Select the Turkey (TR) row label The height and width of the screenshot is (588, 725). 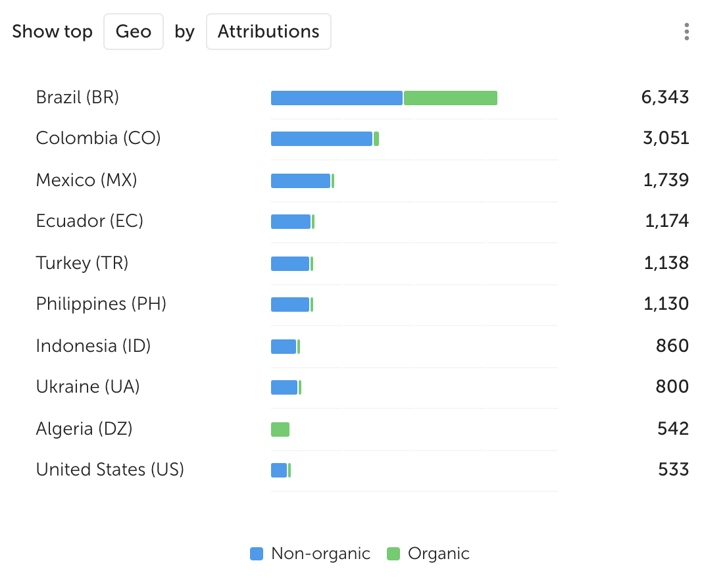click(x=82, y=263)
